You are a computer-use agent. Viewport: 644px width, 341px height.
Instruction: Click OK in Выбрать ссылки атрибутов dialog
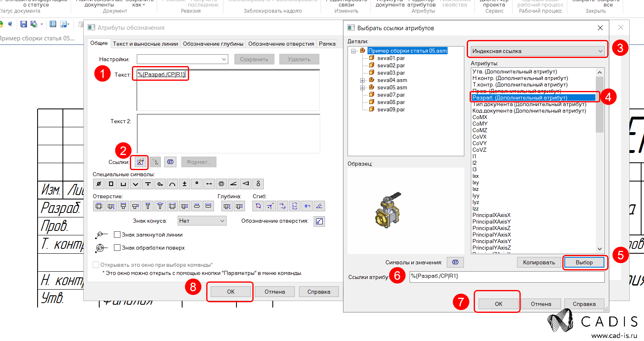pyautogui.click(x=499, y=304)
